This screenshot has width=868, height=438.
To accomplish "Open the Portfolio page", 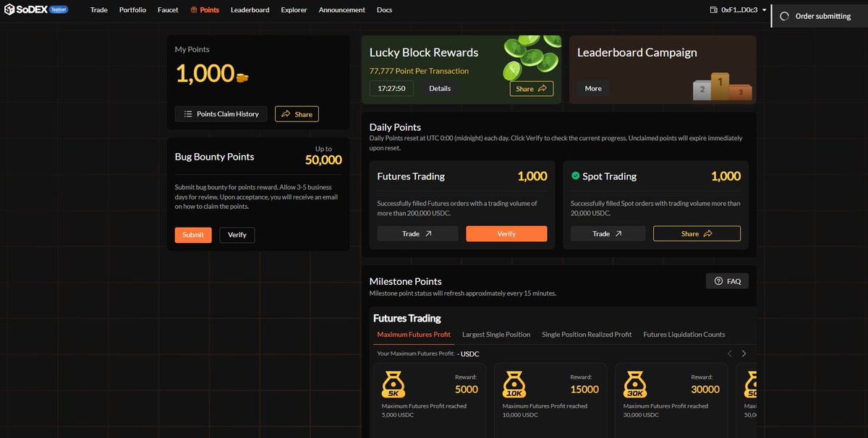I will click(132, 10).
